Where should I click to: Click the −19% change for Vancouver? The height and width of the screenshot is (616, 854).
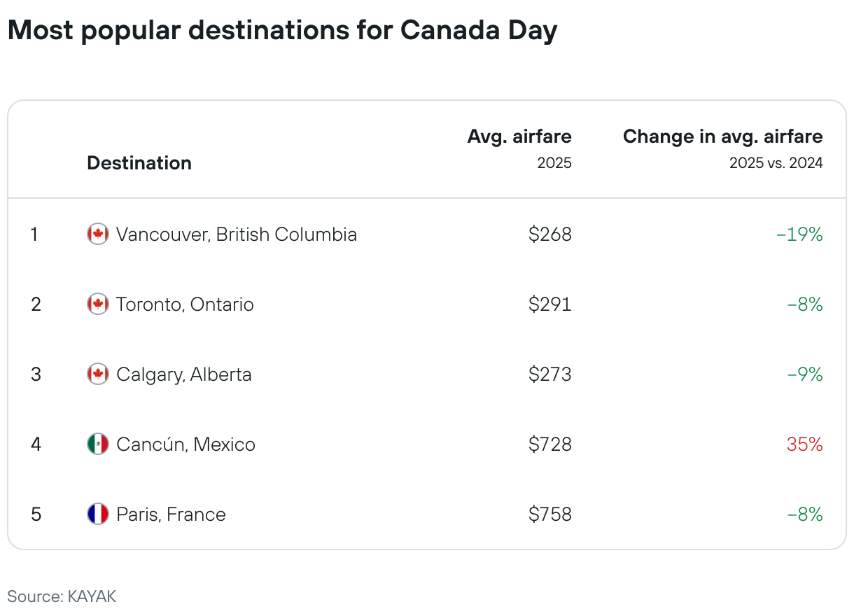(799, 234)
